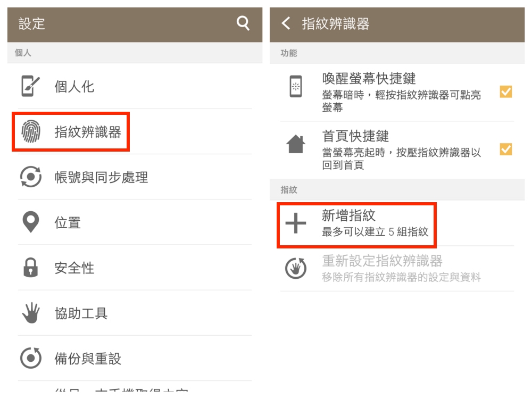
Task: Open the 備份與重設 settings entry
Action: point(135,358)
